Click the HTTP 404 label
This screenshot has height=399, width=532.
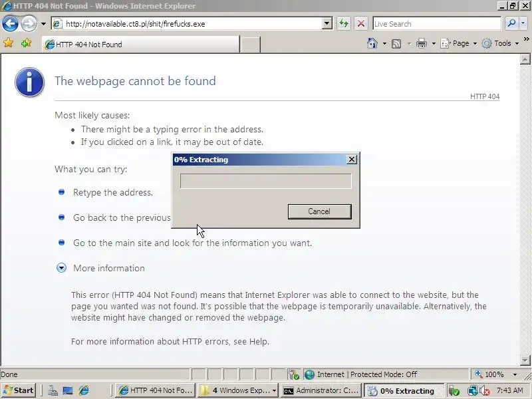coord(485,96)
